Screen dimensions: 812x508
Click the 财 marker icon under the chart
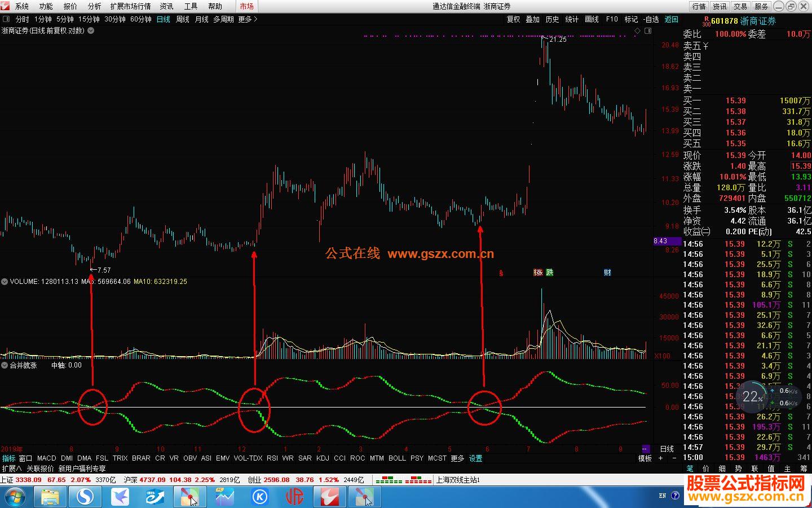tap(607, 273)
